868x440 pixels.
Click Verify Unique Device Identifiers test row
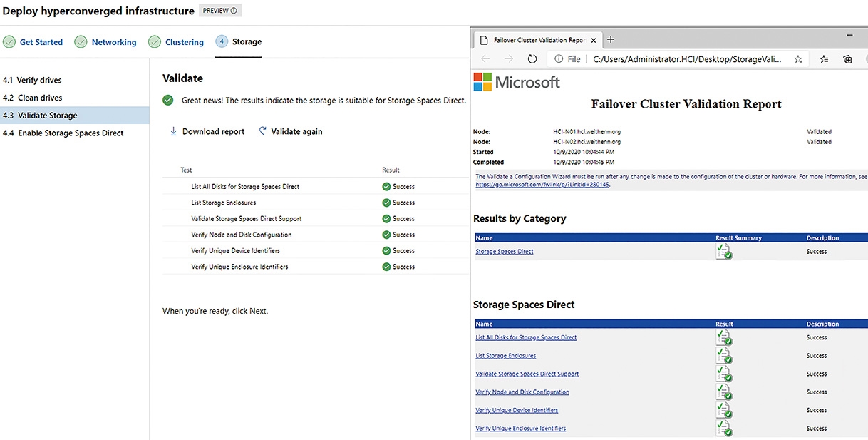[x=314, y=251]
